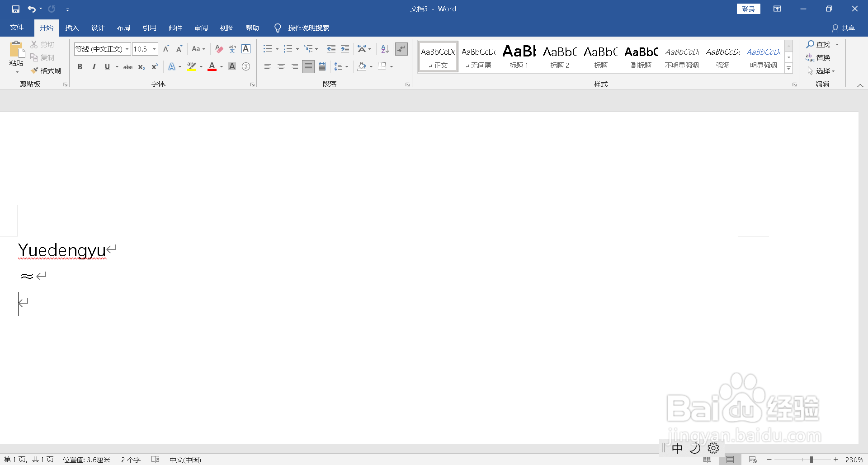
Task: Select the Format Painter brush
Action: coord(46,70)
